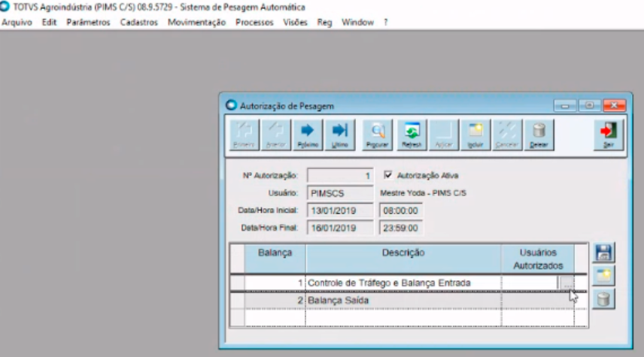
Task: Delete the record with Deletar trash icon
Action: pyautogui.click(x=539, y=135)
